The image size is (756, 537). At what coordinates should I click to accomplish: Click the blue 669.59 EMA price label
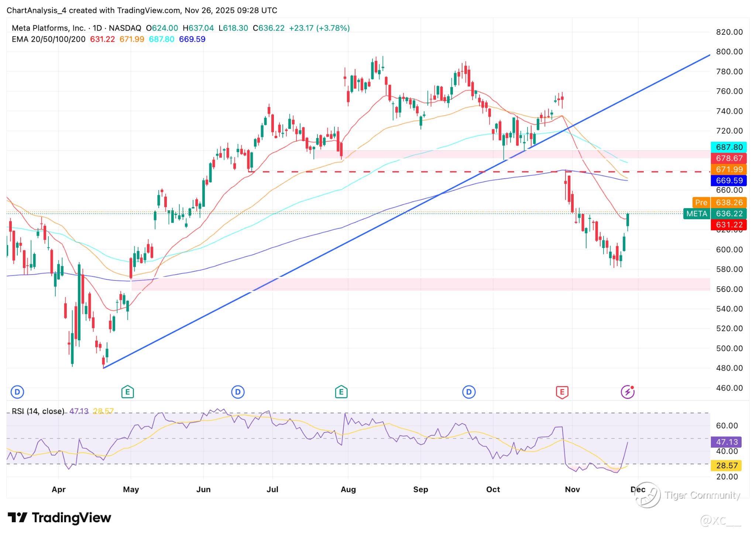coord(729,180)
